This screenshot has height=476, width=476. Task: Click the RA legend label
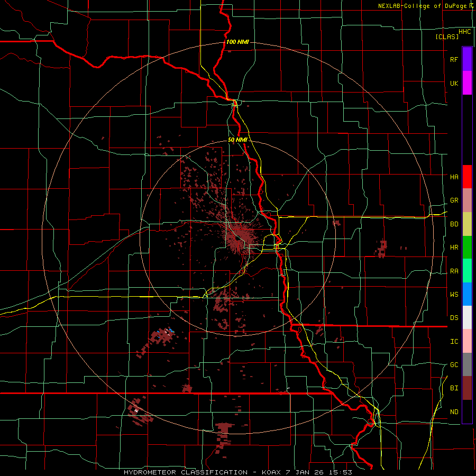point(454,271)
